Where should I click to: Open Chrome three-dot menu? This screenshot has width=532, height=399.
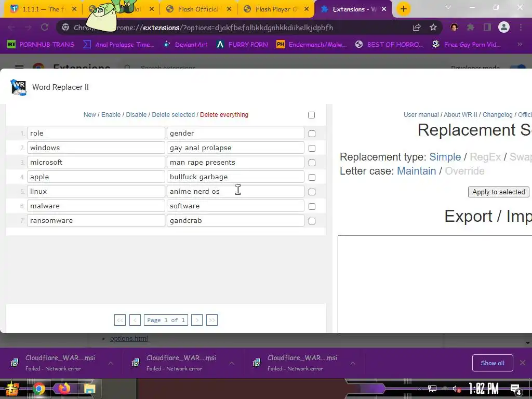pyautogui.click(x=521, y=27)
